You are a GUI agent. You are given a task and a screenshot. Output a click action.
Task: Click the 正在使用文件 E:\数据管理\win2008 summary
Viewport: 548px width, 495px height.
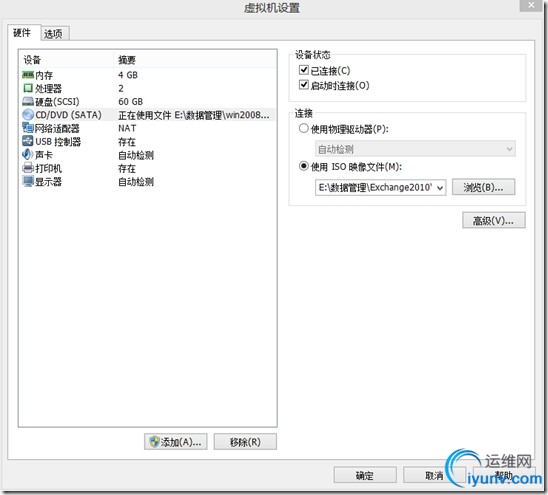pos(194,115)
